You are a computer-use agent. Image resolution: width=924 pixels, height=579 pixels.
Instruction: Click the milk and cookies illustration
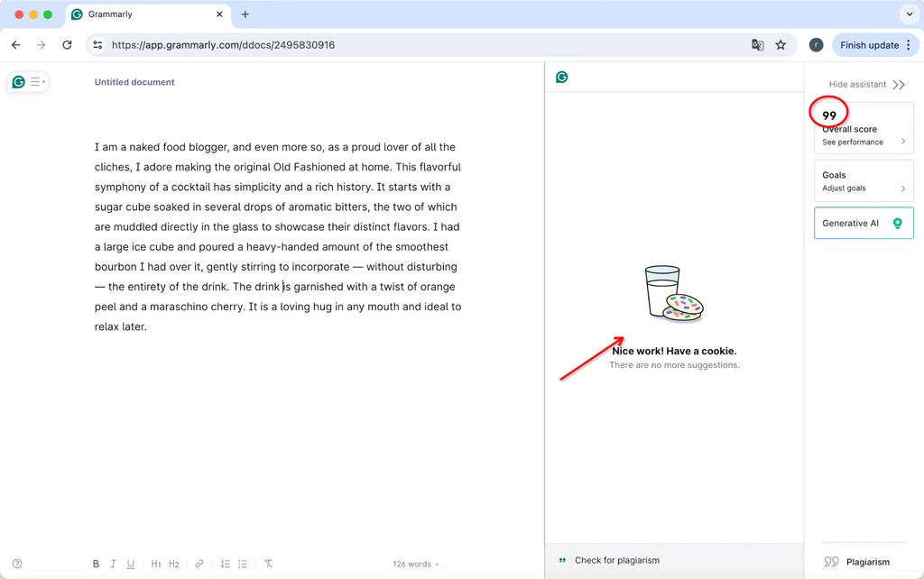(x=674, y=293)
